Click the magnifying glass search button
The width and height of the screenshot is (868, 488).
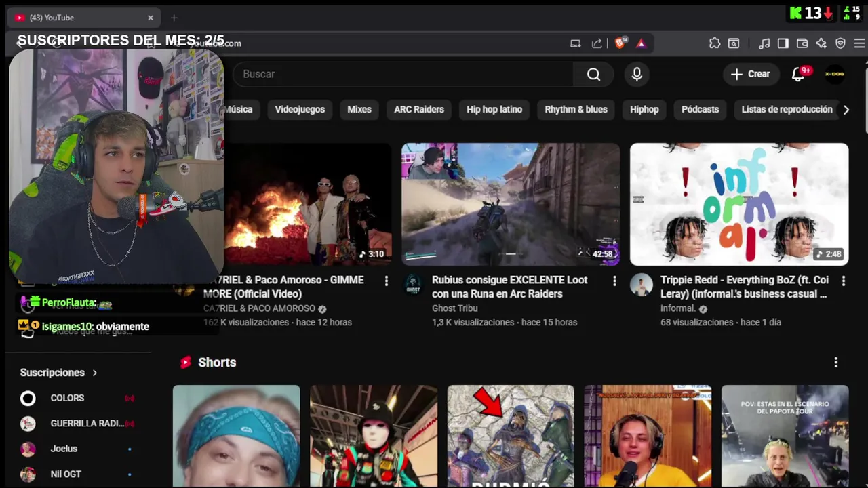click(593, 74)
